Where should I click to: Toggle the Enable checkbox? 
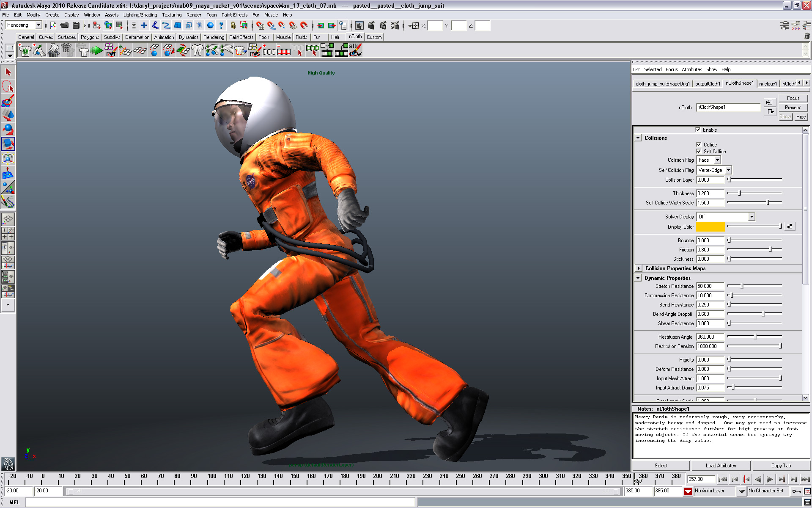[698, 130]
